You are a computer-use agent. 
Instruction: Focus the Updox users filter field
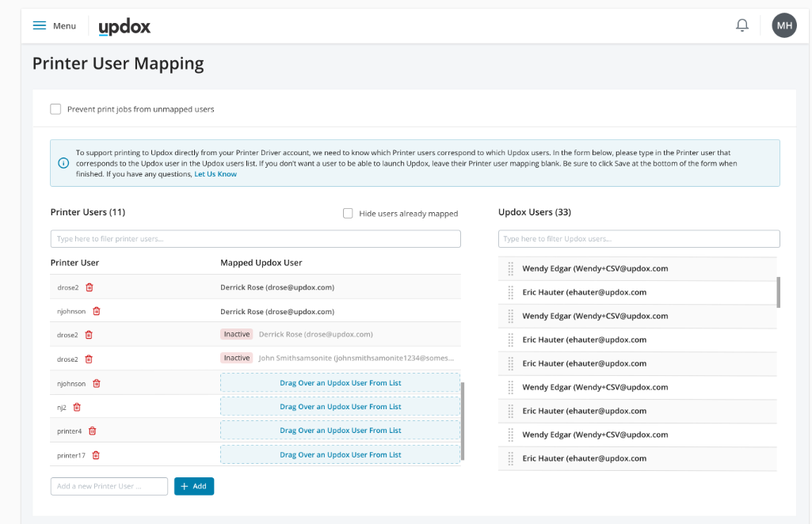point(639,238)
